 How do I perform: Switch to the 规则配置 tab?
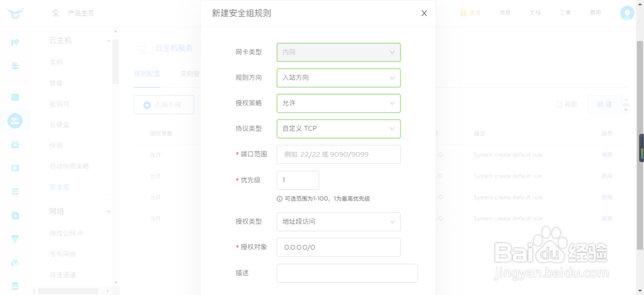[147, 73]
